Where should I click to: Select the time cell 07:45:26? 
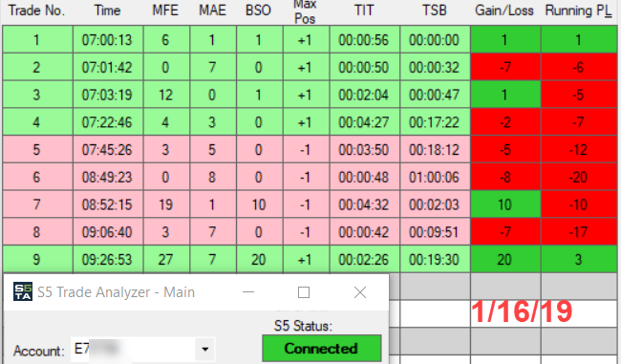point(107,150)
